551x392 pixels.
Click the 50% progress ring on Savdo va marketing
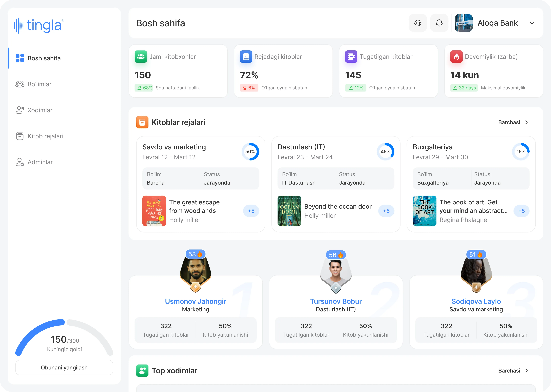pyautogui.click(x=250, y=152)
